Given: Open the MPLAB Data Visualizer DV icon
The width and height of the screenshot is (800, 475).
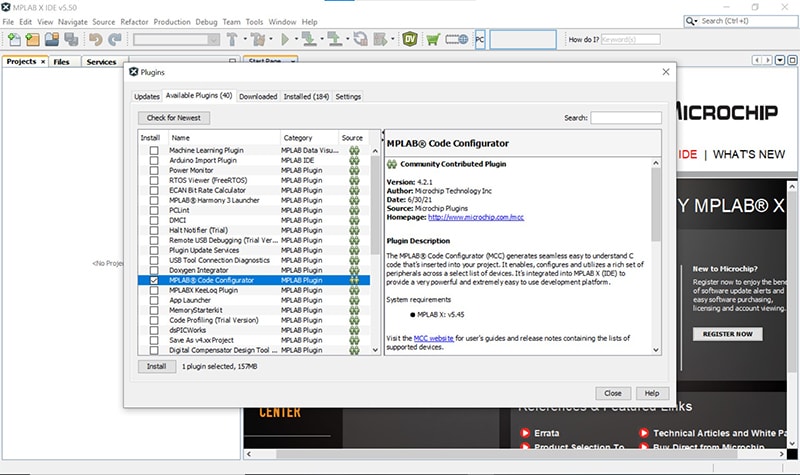Looking at the screenshot, I should (410, 39).
